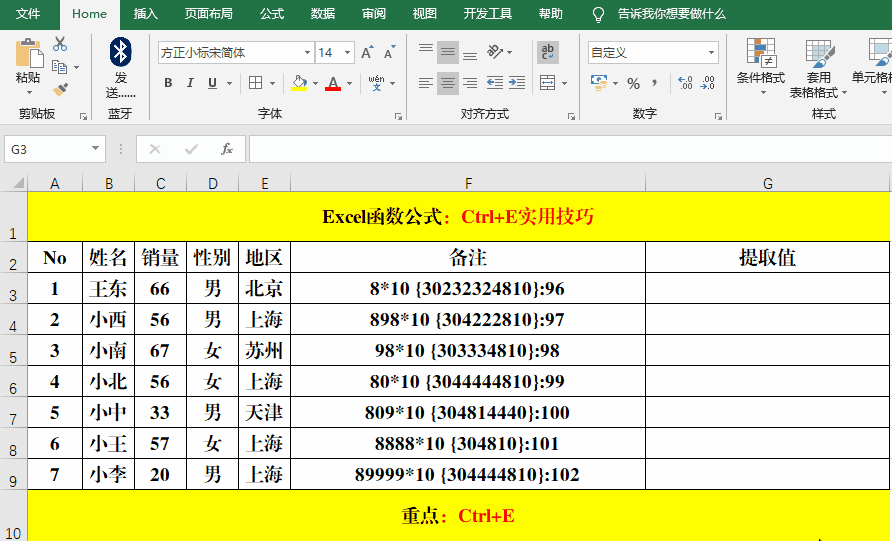
Task: Click the Decrease Indent icon
Action: [494, 83]
